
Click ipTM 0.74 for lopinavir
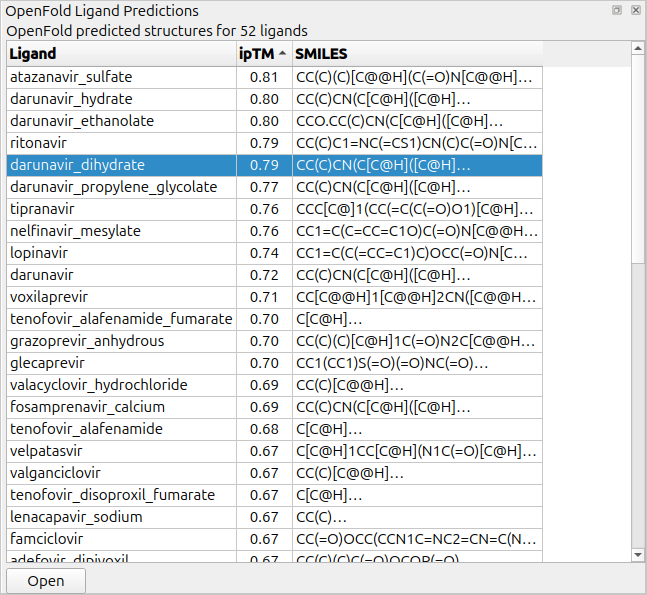[264, 253]
